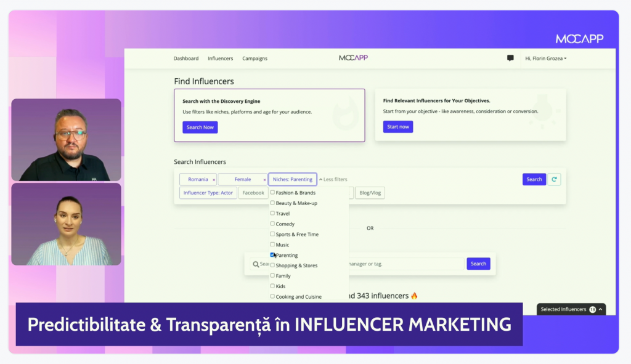Image resolution: width=631 pixels, height=364 pixels.
Task: Remove the Romania filter tag
Action: (214, 180)
